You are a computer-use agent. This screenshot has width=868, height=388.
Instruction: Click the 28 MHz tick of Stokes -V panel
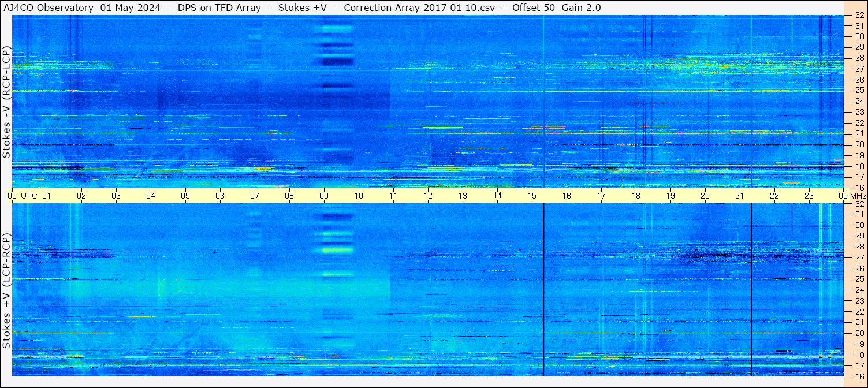(859, 58)
